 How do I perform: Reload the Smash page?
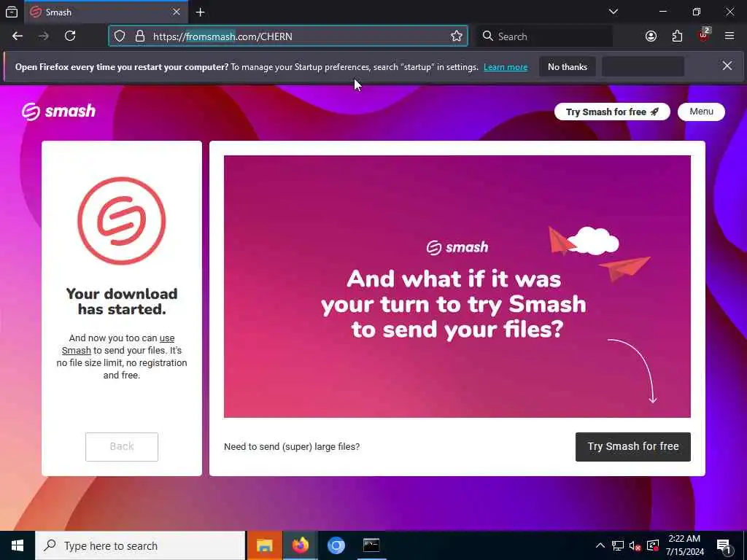70,36
